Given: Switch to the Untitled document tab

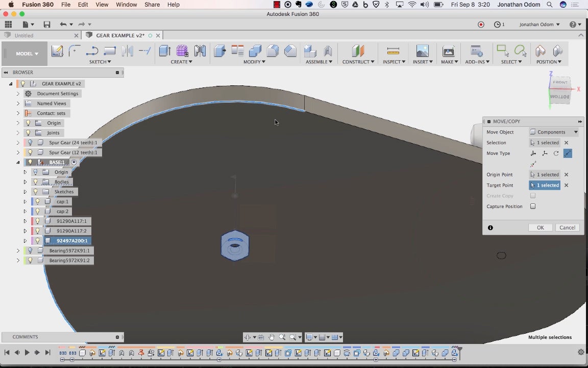Looking at the screenshot, I should point(24,36).
